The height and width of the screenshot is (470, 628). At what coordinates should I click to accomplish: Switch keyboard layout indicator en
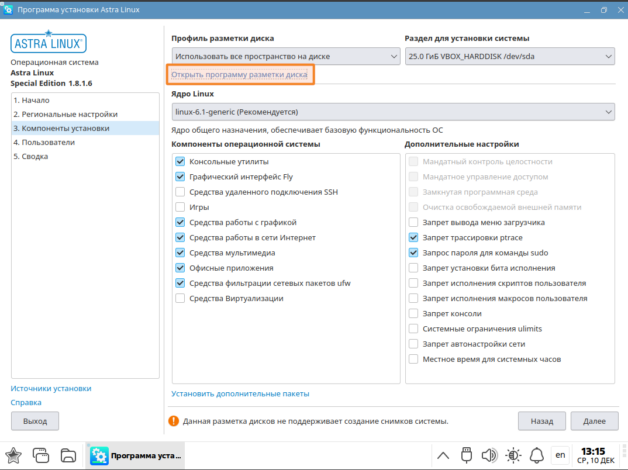point(560,455)
